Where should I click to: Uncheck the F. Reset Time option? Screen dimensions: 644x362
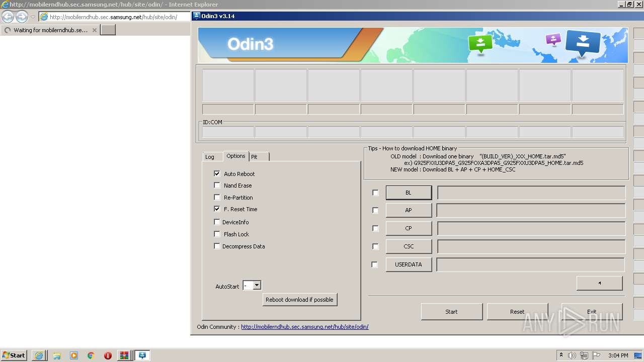217,209
